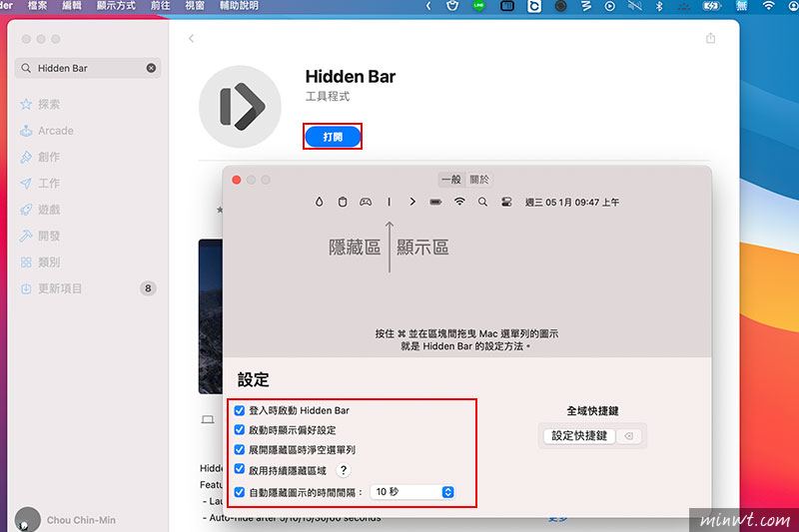Click the 無 input method icon in menu bar
The image size is (799, 532).
tap(741, 6)
